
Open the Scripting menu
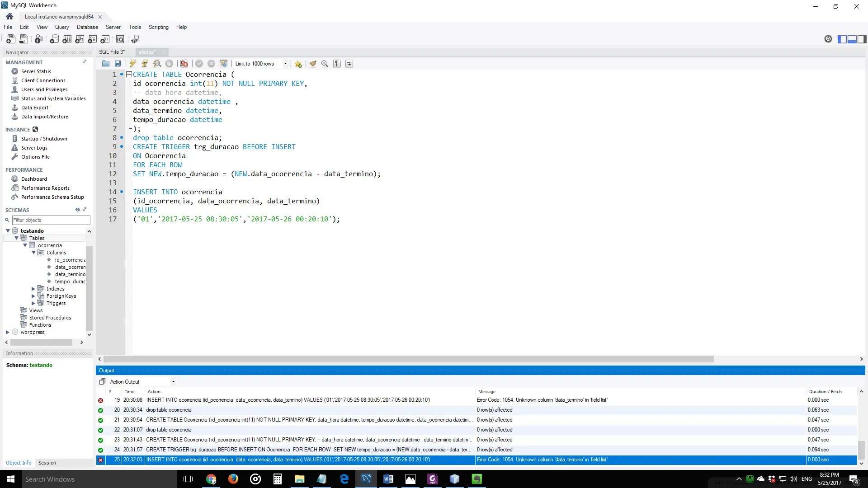(x=158, y=27)
